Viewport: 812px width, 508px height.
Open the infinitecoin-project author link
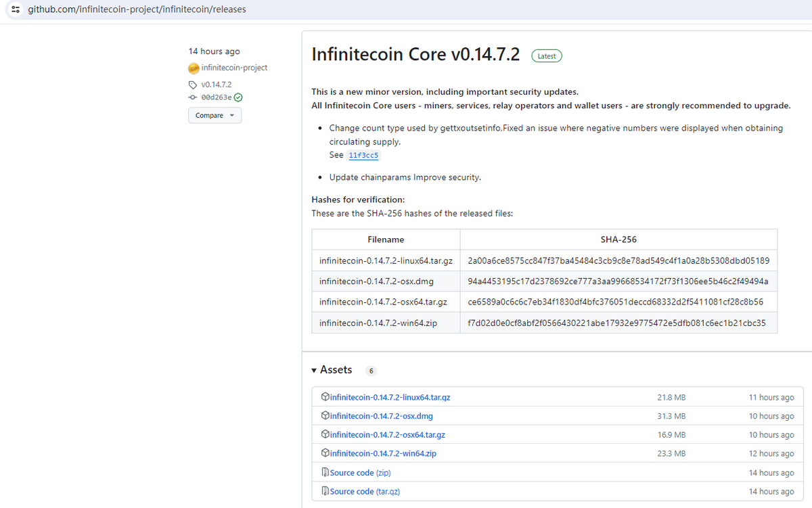pos(234,68)
